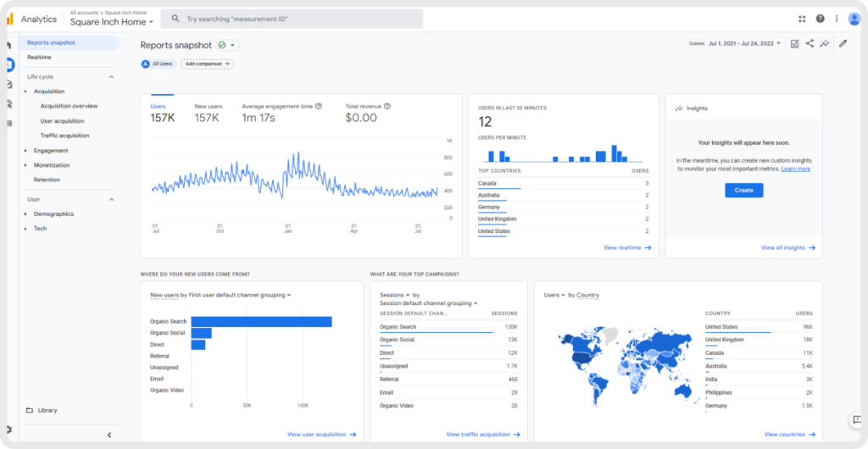This screenshot has width=868, height=449.
Task: Click the edit comparisons icon near date
Action: (794, 44)
